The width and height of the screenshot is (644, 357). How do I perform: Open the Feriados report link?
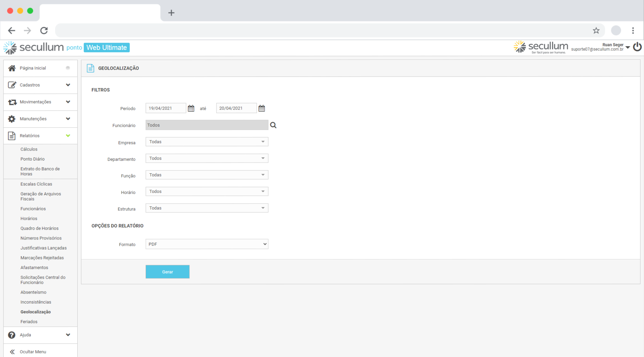tap(29, 322)
